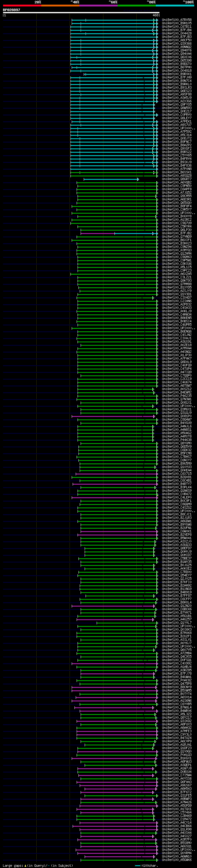Click the cyan alignment bar for UniRef100_A7RO58
The image size is (197, 868).
tap(115, 20)
